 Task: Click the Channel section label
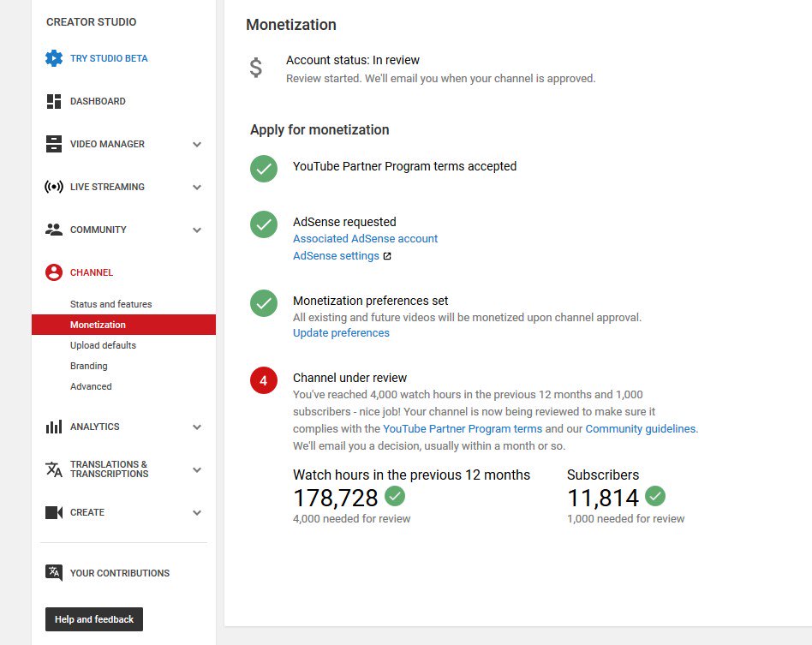click(92, 272)
